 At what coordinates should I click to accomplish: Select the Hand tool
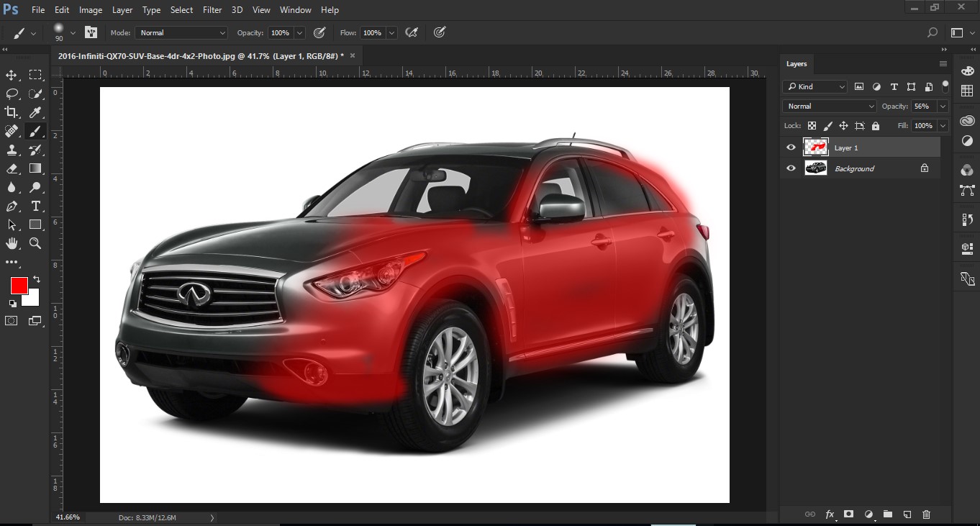[x=12, y=243]
